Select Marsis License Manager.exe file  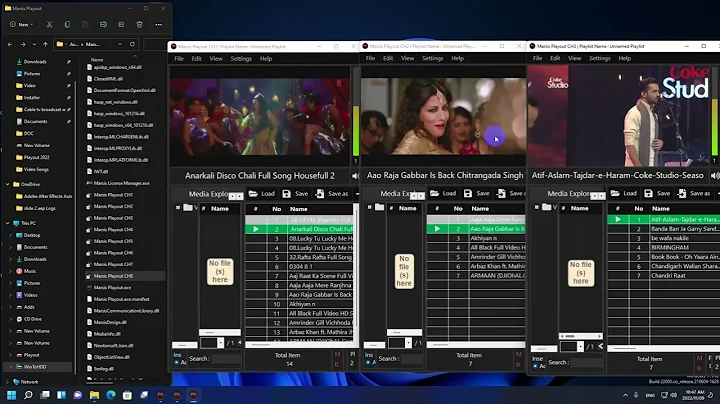121,183
